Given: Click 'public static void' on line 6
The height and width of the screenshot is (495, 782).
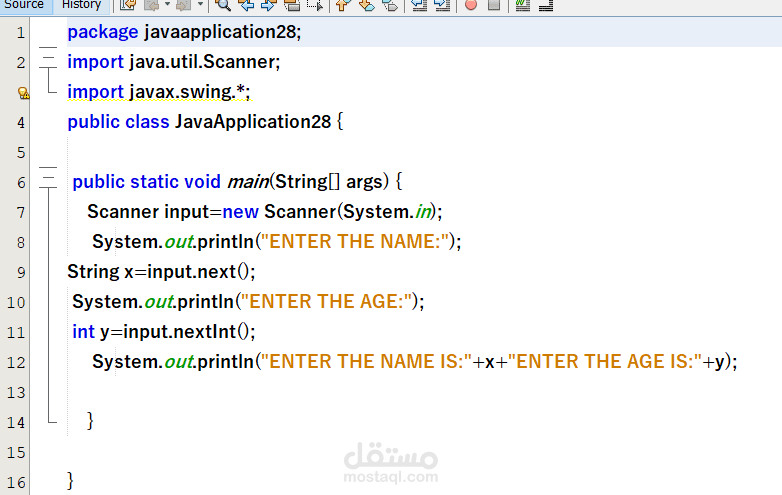Looking at the screenshot, I should coord(146,181).
